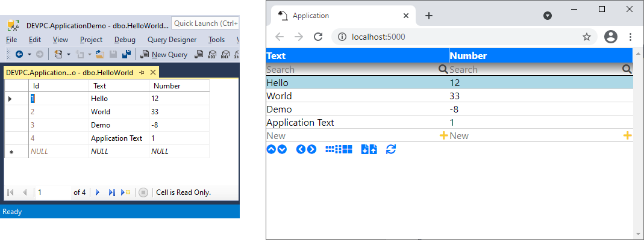Open the Tools menu
The image size is (644, 240).
pyautogui.click(x=216, y=40)
